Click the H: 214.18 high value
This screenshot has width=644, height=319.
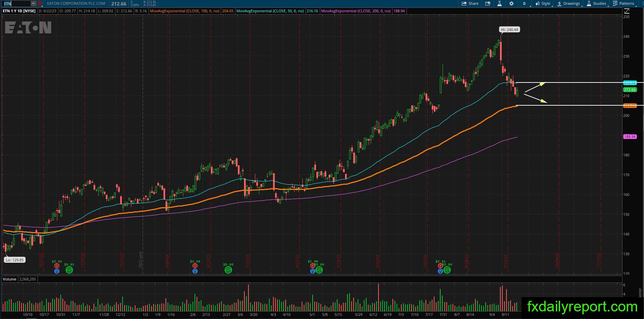(x=87, y=11)
